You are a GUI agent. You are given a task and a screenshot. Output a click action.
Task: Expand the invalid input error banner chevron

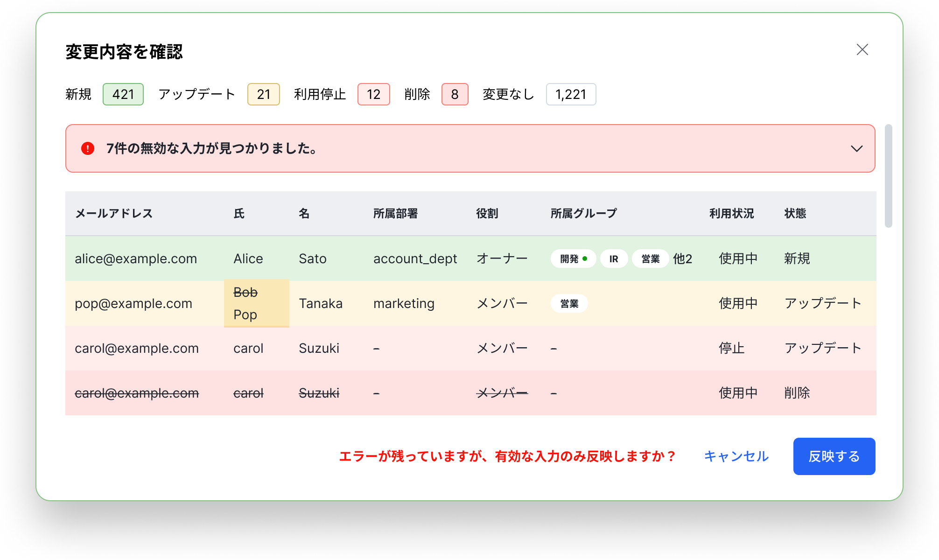point(856,148)
